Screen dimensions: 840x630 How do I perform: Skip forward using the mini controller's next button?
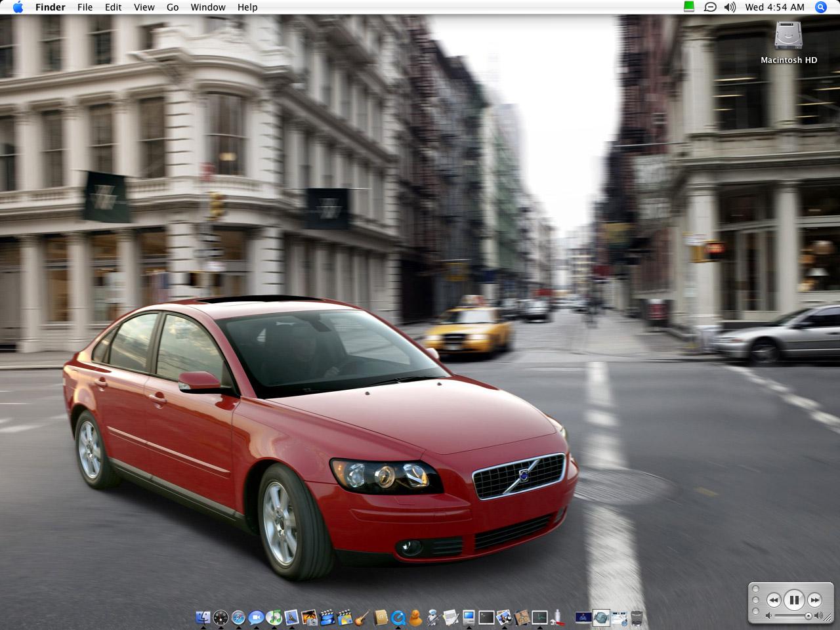pyautogui.click(x=814, y=600)
